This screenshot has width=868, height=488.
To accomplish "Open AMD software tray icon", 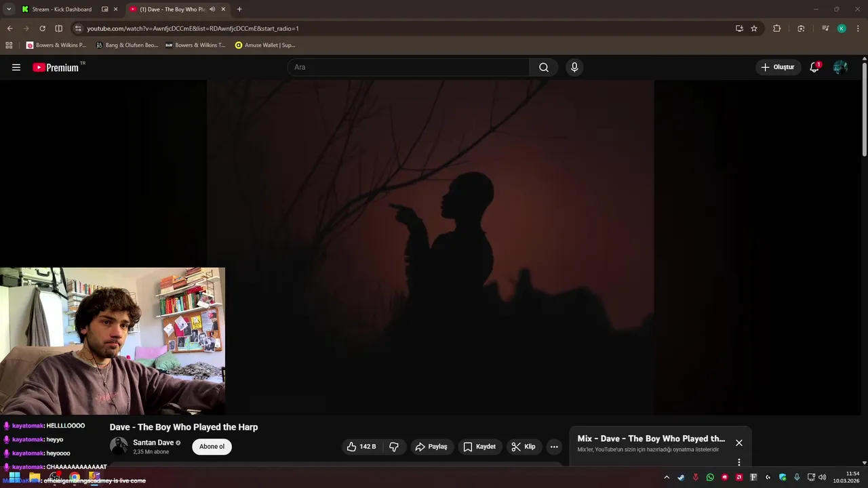I will point(739,477).
